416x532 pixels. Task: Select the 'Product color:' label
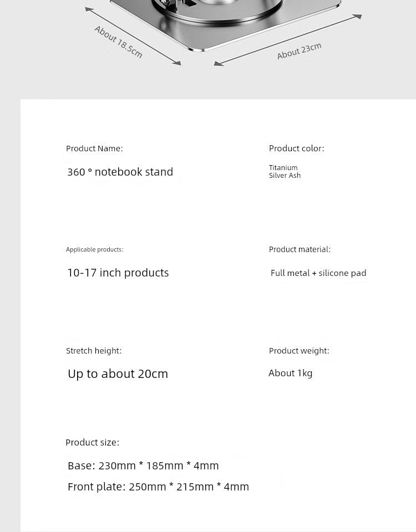pos(296,149)
